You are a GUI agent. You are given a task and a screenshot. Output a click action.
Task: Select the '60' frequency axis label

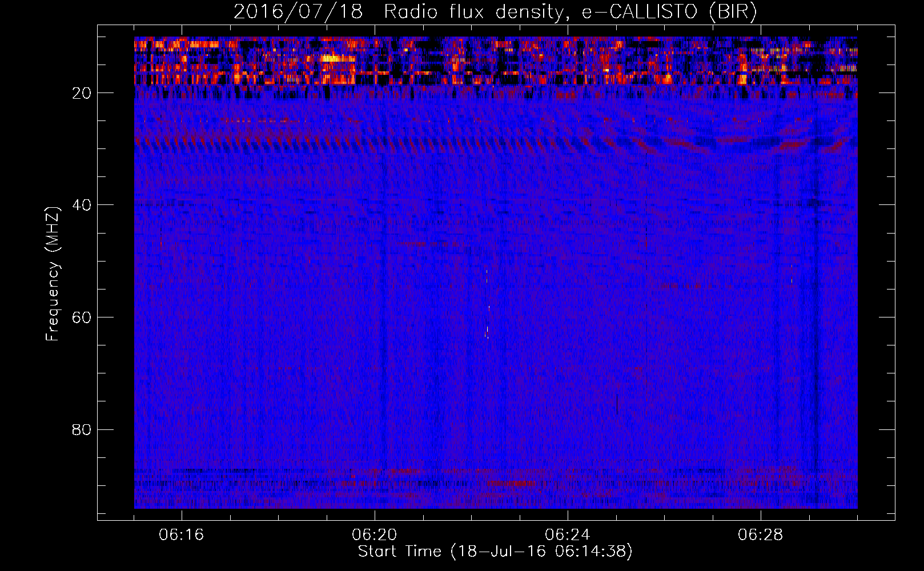[82, 317]
